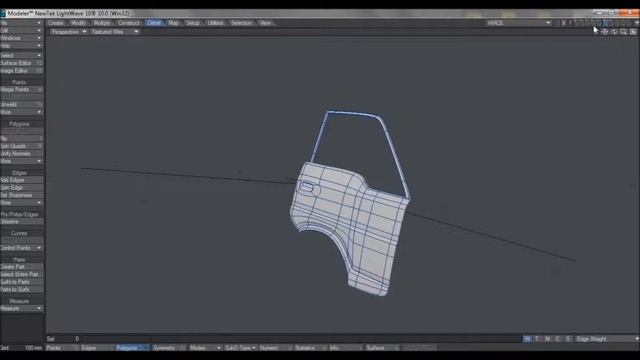Click the viewport rotate icon
The width and height of the screenshot is (640, 360).
coord(614,31)
